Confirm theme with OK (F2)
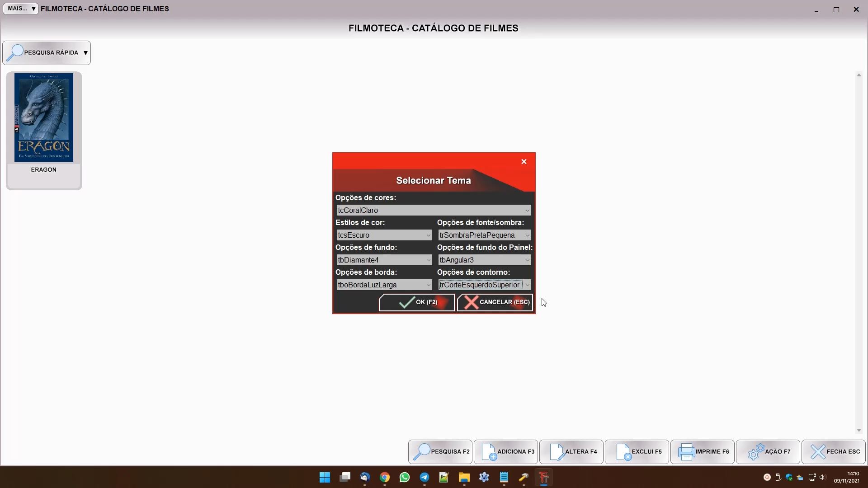Screen dimensions: 868x488 (x=416, y=302)
